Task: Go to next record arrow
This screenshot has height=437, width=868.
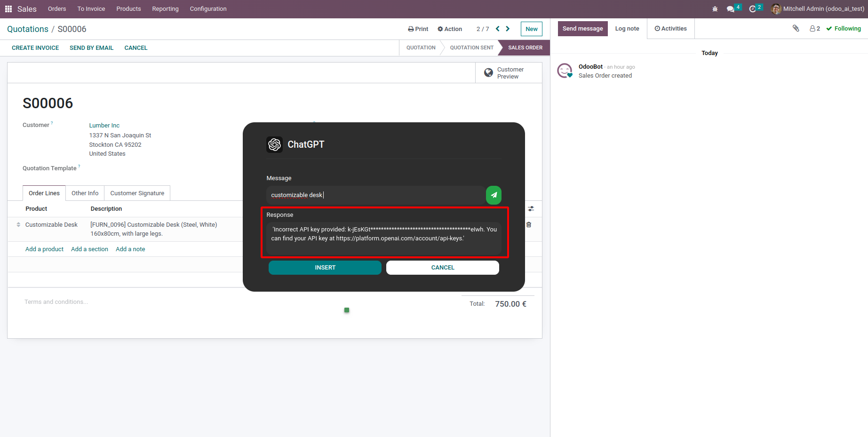Action: 508,29
